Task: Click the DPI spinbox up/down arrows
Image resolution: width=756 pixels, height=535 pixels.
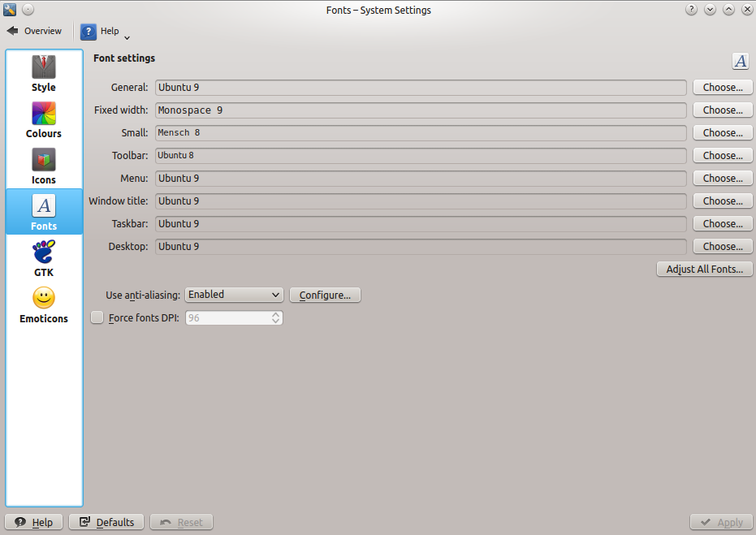Action: click(275, 317)
